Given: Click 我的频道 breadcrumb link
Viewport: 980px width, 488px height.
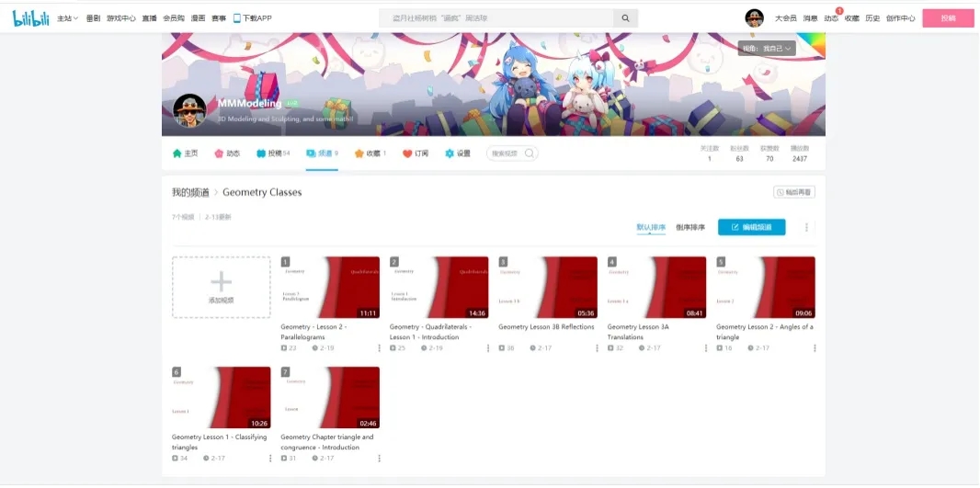Looking at the screenshot, I should (x=190, y=192).
